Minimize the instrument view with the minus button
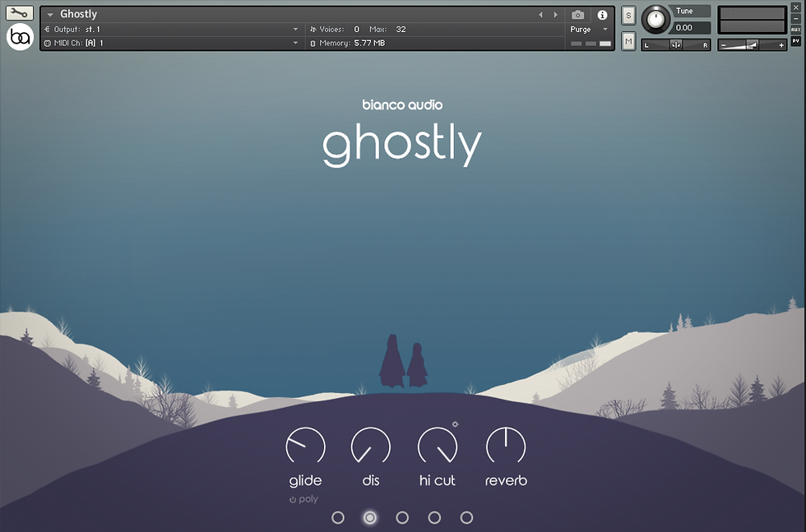The image size is (806, 532). 796,19
